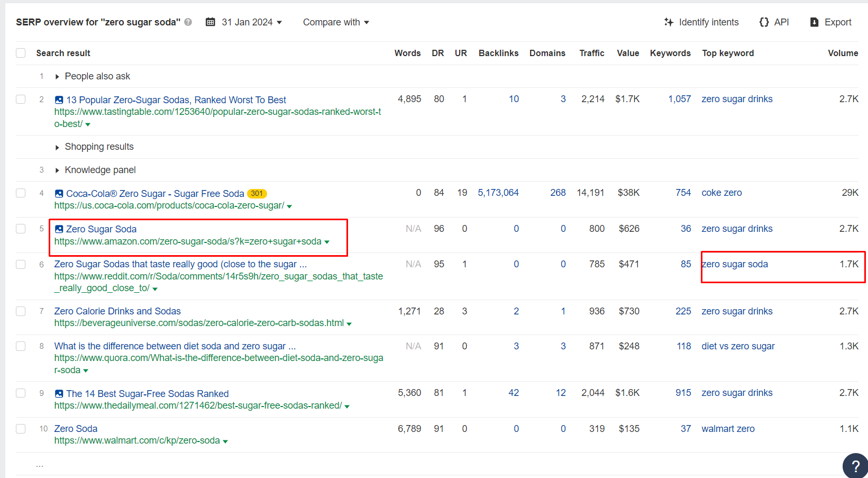The height and width of the screenshot is (478, 868).
Task: Check the box for Zero Calorie Drinks and Sodas row
Action: click(21, 311)
